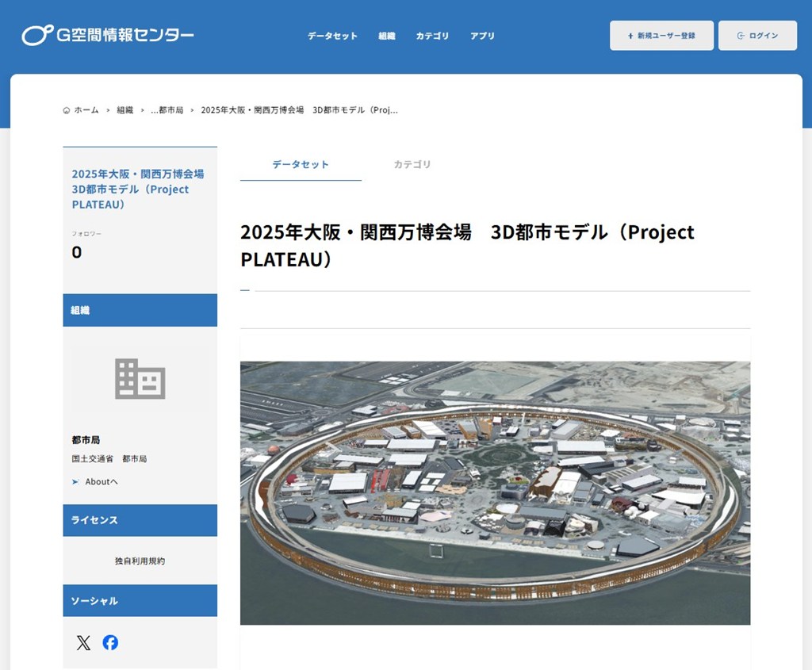Select the データセット tab
The image size is (812, 670).
[x=301, y=164]
